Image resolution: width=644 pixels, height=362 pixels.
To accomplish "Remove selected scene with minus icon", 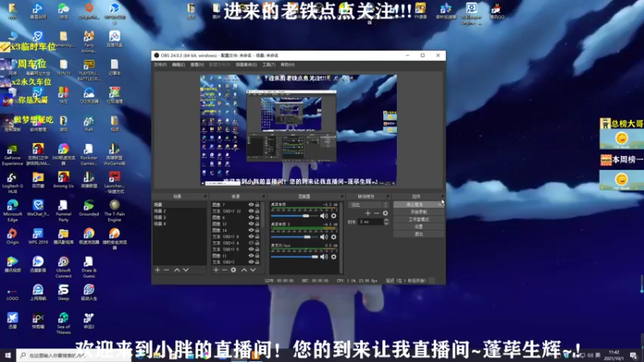I will coord(167,269).
